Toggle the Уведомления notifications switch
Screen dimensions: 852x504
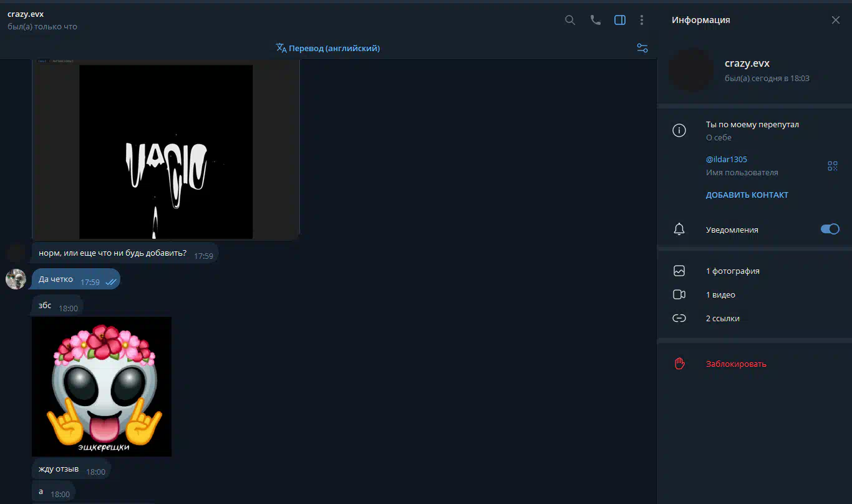(830, 230)
